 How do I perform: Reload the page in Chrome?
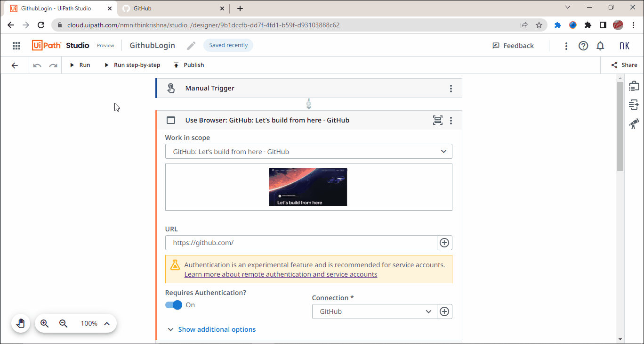tap(41, 25)
